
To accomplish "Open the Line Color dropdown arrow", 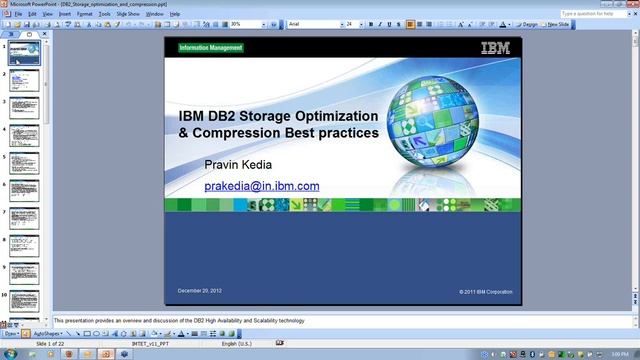I will (x=174, y=334).
